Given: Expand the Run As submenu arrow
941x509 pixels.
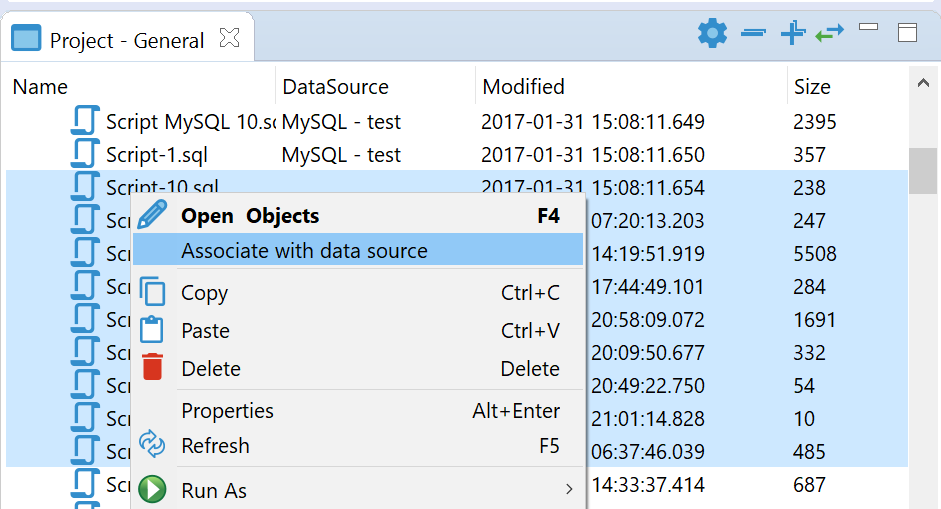Looking at the screenshot, I should coord(569,490).
